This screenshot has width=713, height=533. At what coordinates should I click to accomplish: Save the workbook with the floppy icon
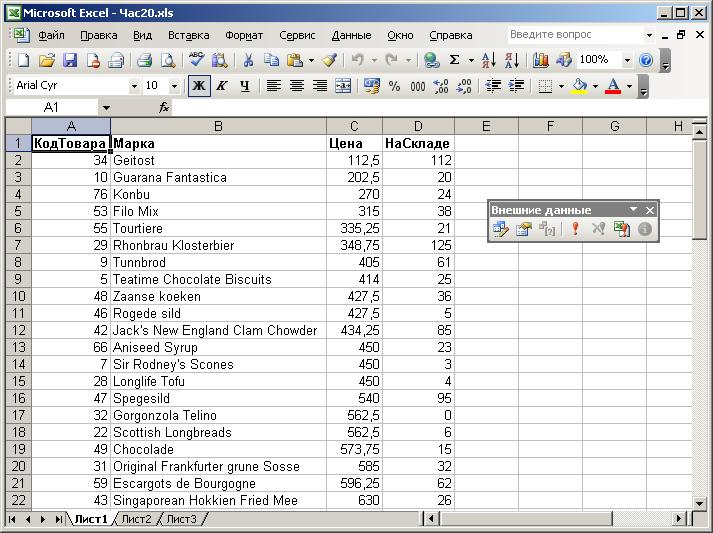70,60
